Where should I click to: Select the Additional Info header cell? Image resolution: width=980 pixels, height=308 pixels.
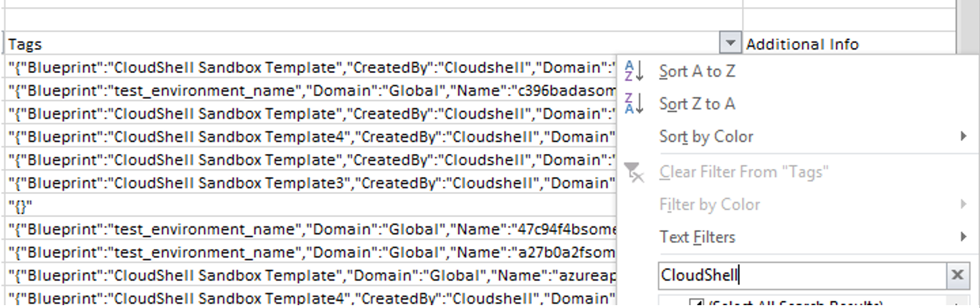[x=846, y=44]
